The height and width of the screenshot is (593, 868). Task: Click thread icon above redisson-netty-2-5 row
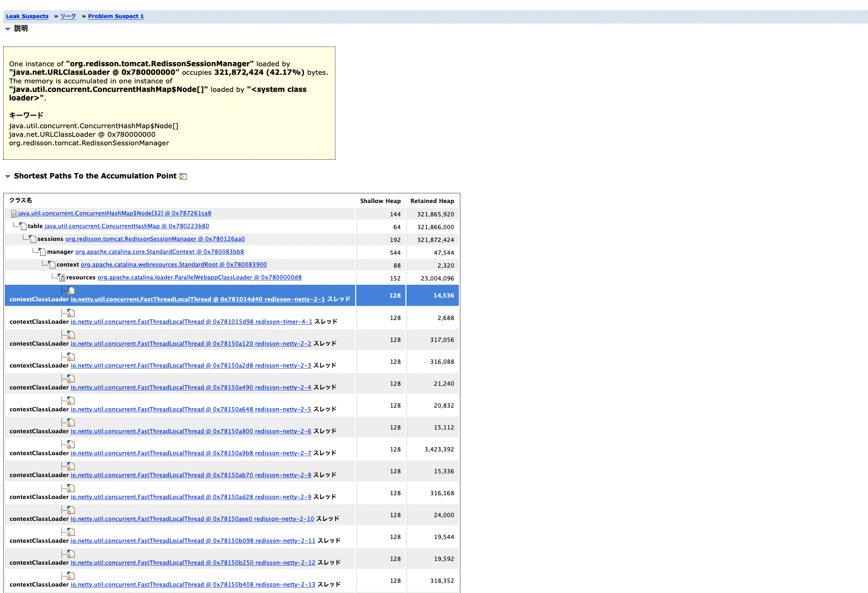coord(71,401)
